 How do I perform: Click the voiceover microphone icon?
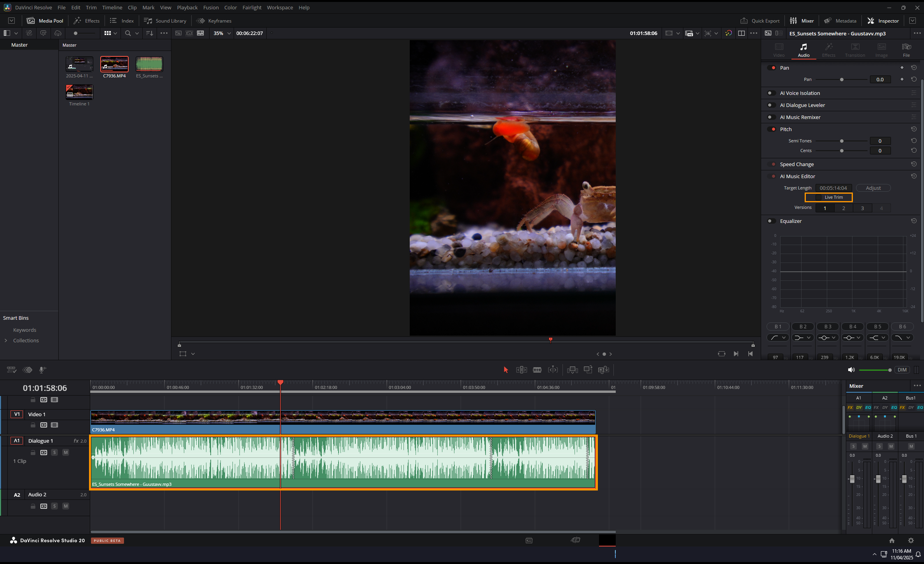[x=42, y=370]
